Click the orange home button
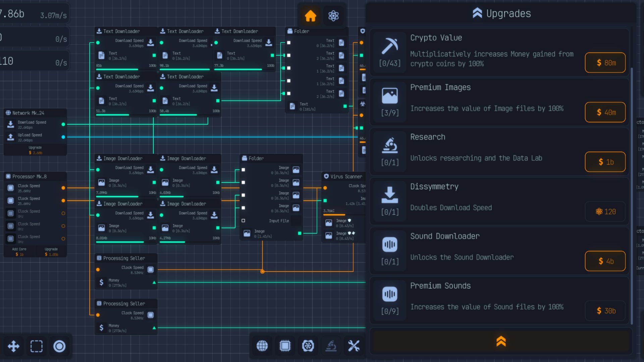Image resolution: width=644 pixels, height=362 pixels. coord(310,16)
